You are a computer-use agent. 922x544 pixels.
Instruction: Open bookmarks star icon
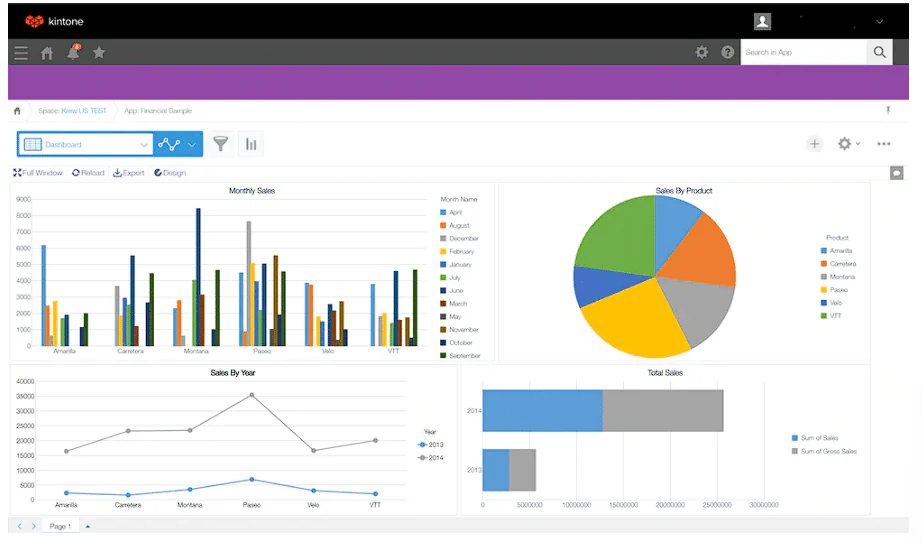pyautogui.click(x=99, y=52)
